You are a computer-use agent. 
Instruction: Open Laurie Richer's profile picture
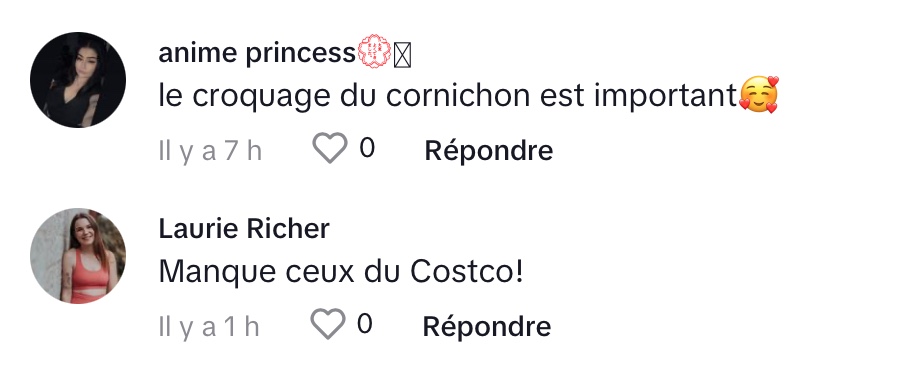coord(78,256)
